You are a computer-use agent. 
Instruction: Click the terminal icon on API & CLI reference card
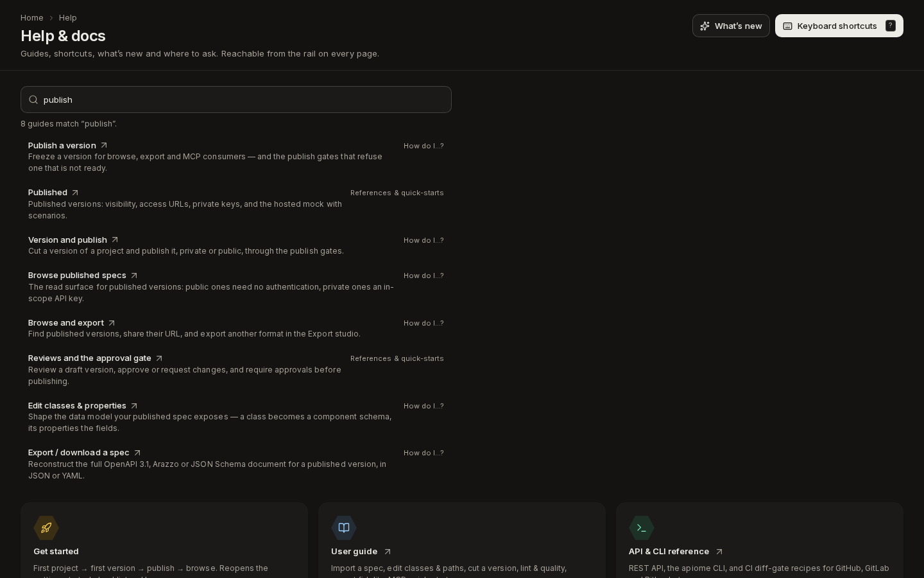(642, 528)
